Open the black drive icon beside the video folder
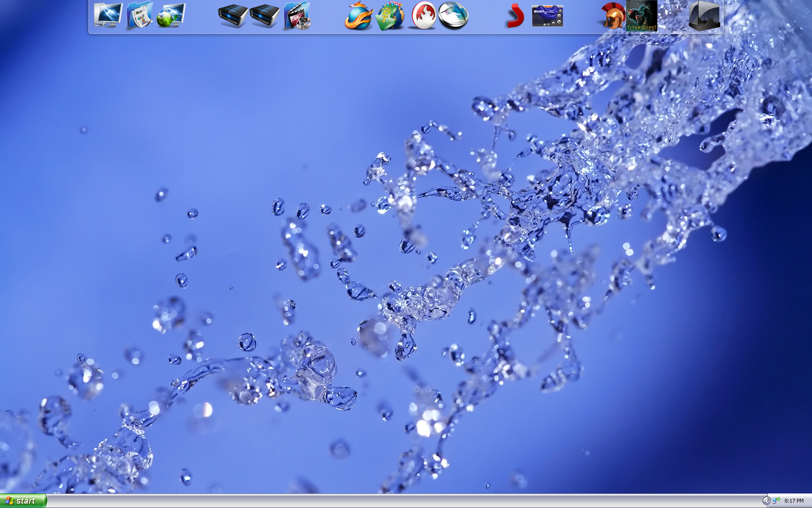812x508 pixels. (265, 15)
